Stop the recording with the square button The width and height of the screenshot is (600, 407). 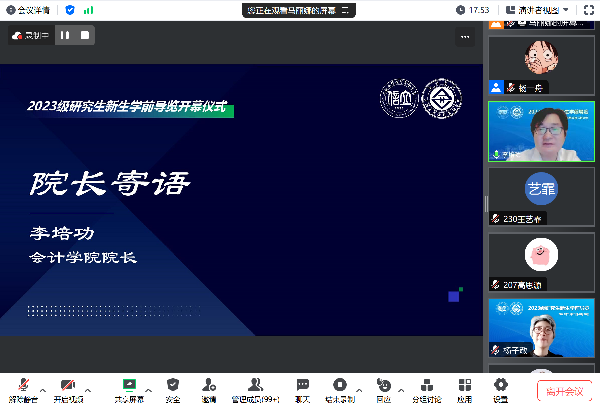point(86,35)
